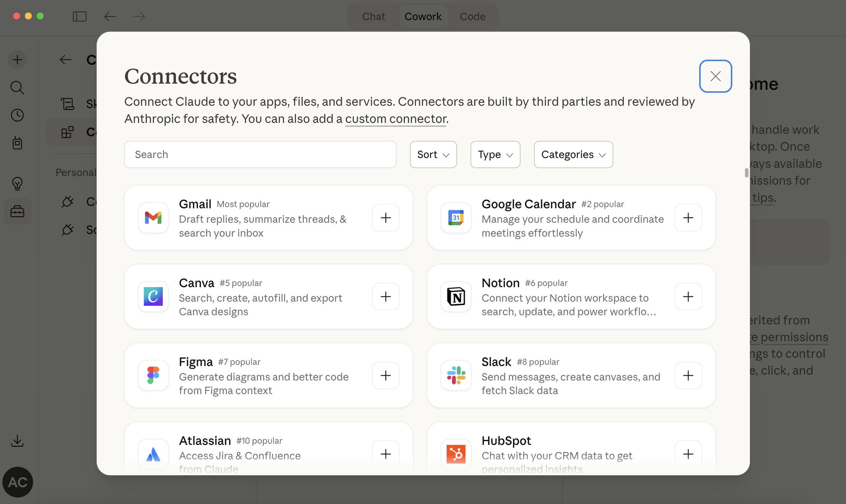
Task: Click the scroll icon in the background panel
Action: click(x=68, y=104)
